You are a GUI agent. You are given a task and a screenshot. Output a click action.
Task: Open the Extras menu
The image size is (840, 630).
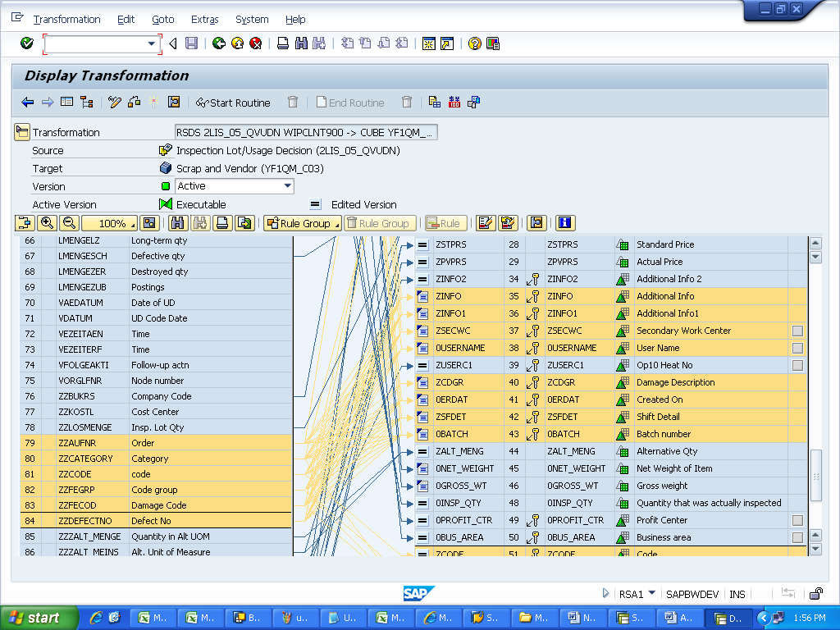(x=204, y=20)
